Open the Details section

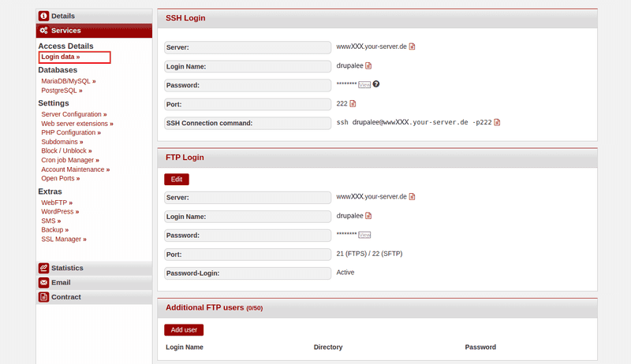point(94,16)
